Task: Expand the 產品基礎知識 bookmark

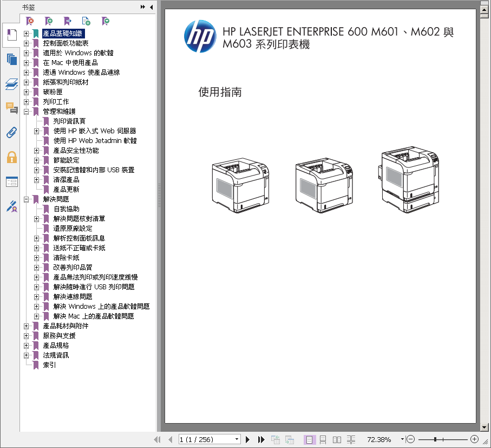Action: (27, 34)
